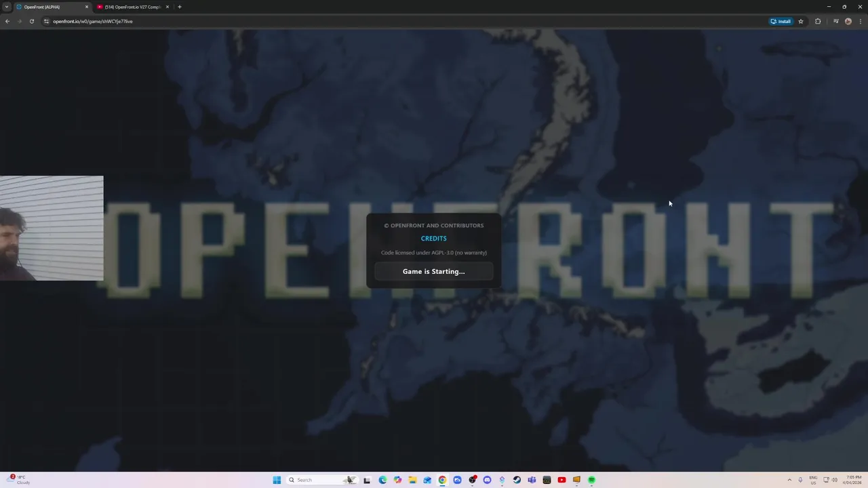The width and height of the screenshot is (868, 488).
Task: Open the YouTube taskbar app
Action: tap(561, 480)
